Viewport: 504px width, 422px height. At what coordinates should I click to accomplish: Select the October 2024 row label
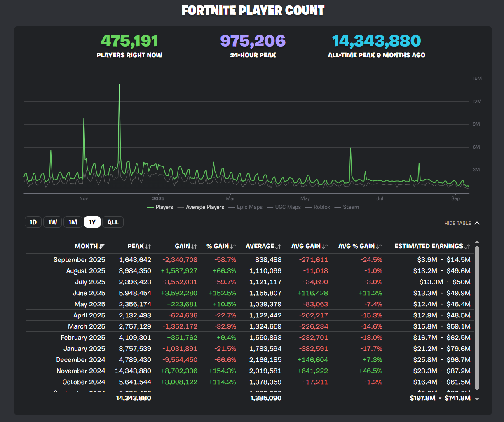coord(84,382)
